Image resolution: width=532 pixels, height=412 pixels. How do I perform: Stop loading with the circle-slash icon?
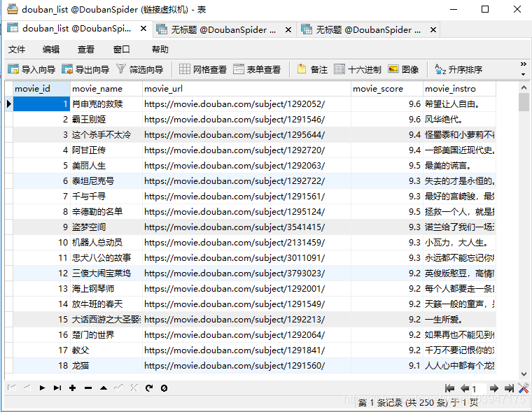click(164, 388)
